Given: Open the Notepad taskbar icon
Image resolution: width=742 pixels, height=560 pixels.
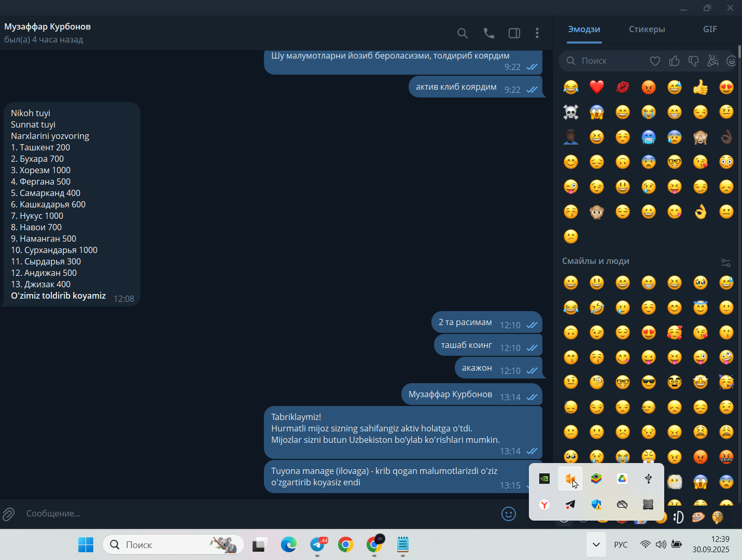Looking at the screenshot, I should (x=403, y=544).
